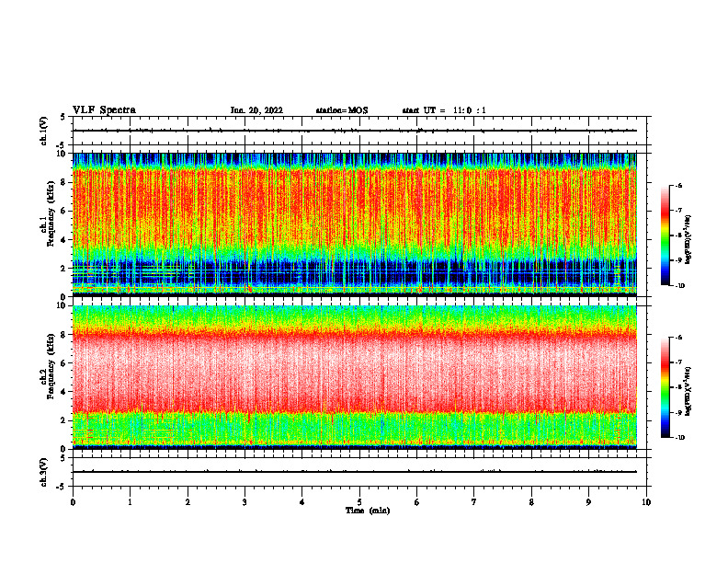Click the time axis tick label "5"
Screen dimensions: 728x563
pos(359,502)
